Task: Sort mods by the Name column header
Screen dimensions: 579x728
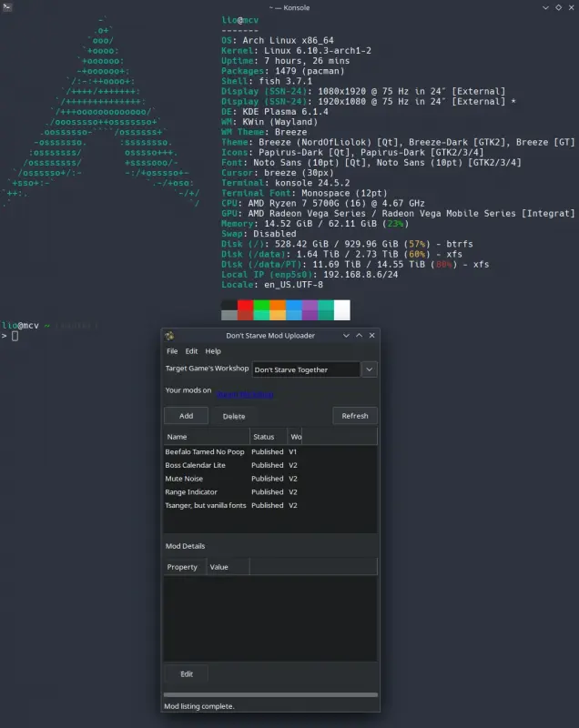Action: [205, 437]
